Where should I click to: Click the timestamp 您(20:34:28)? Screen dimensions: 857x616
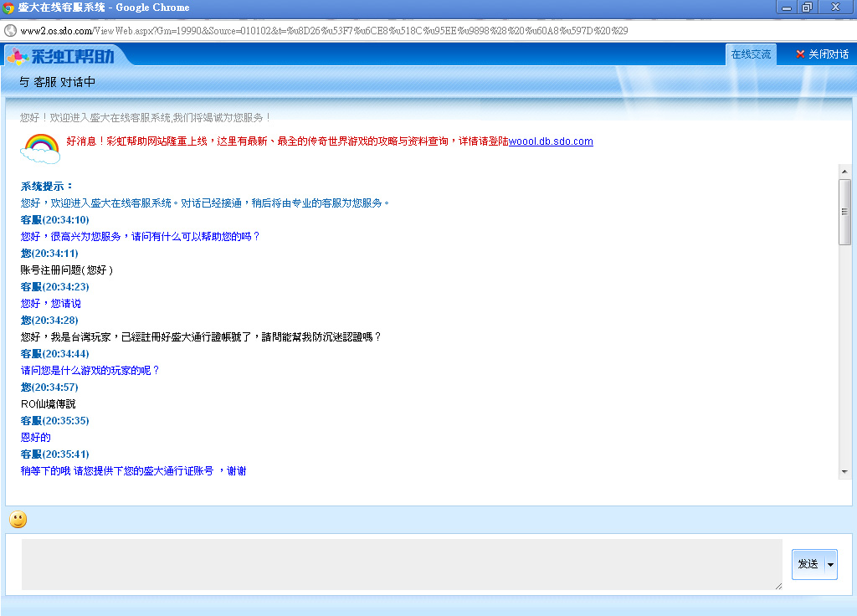pyautogui.click(x=49, y=321)
